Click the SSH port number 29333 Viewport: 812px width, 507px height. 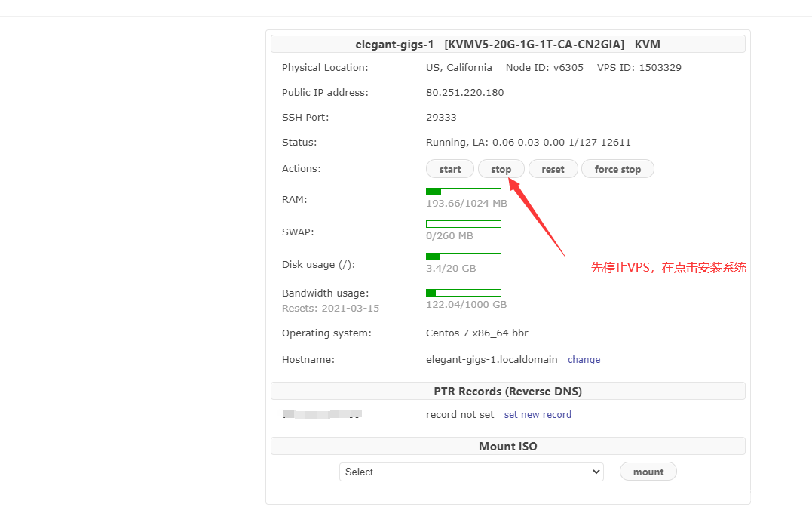click(x=441, y=118)
